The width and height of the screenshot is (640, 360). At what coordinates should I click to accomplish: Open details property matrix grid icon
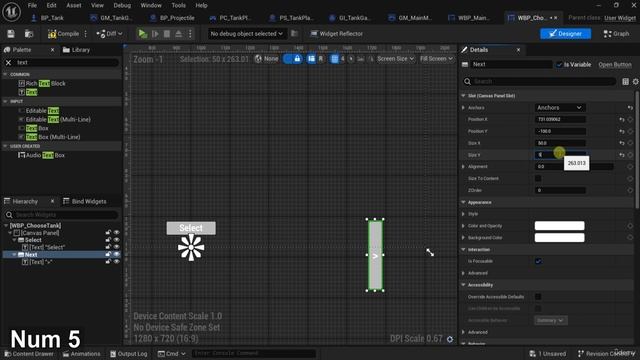click(625, 82)
